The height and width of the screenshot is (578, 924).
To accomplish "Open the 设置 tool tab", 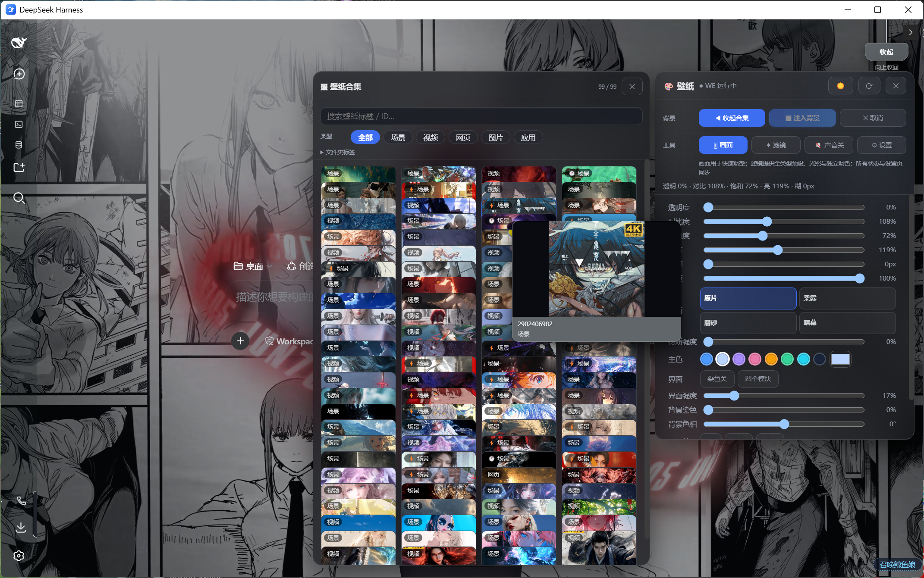I will coord(881,145).
